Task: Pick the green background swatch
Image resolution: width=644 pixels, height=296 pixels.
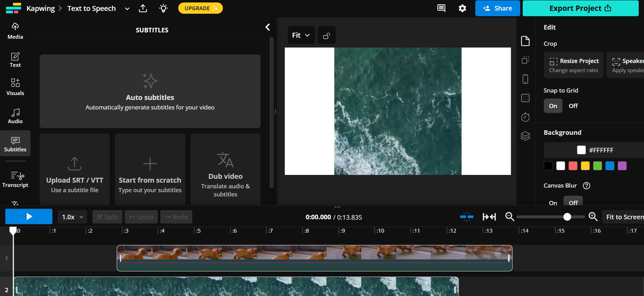Action: [x=598, y=166]
